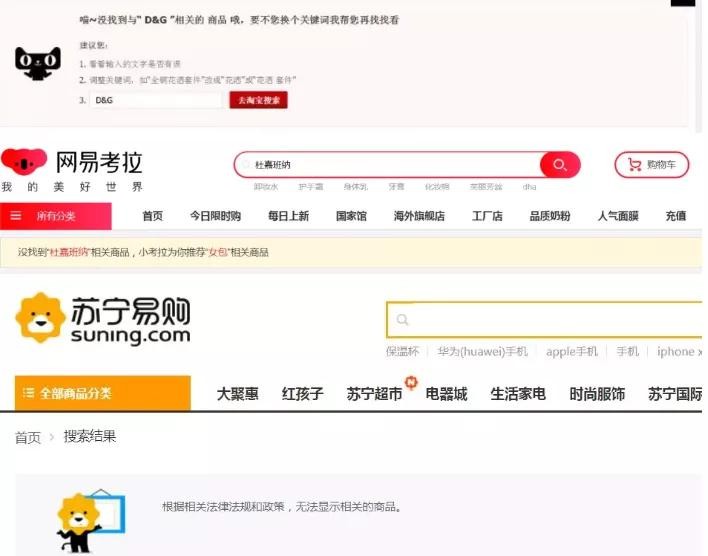Click the Tmall black cat mascot icon

tap(38, 63)
